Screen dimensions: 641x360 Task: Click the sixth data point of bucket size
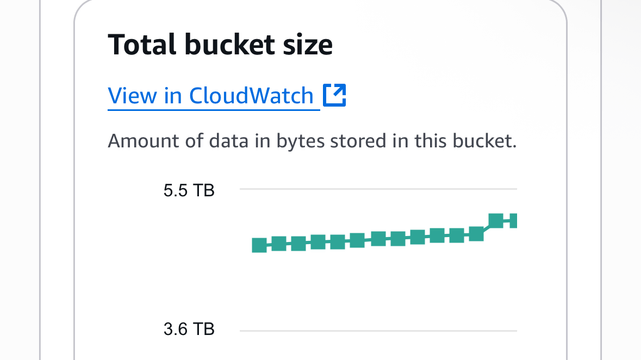click(x=357, y=240)
